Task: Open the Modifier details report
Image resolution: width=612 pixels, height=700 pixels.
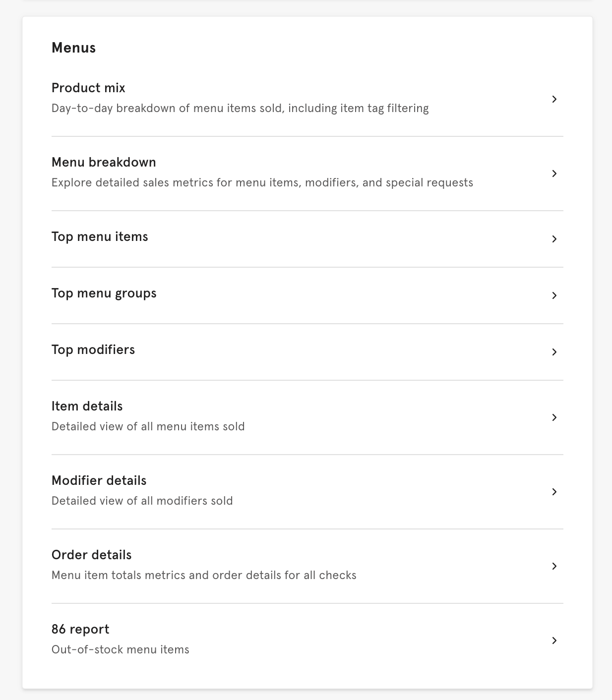Action: pyautogui.click(x=99, y=481)
